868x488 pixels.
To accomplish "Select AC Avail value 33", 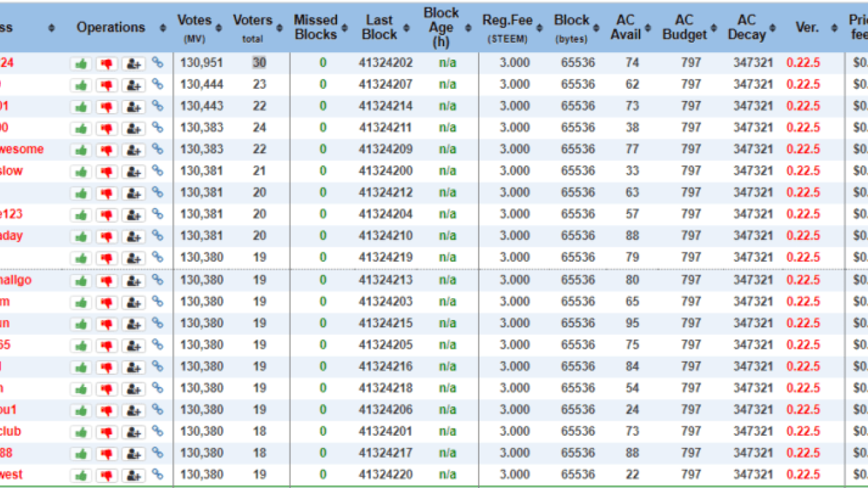I will (x=633, y=171).
